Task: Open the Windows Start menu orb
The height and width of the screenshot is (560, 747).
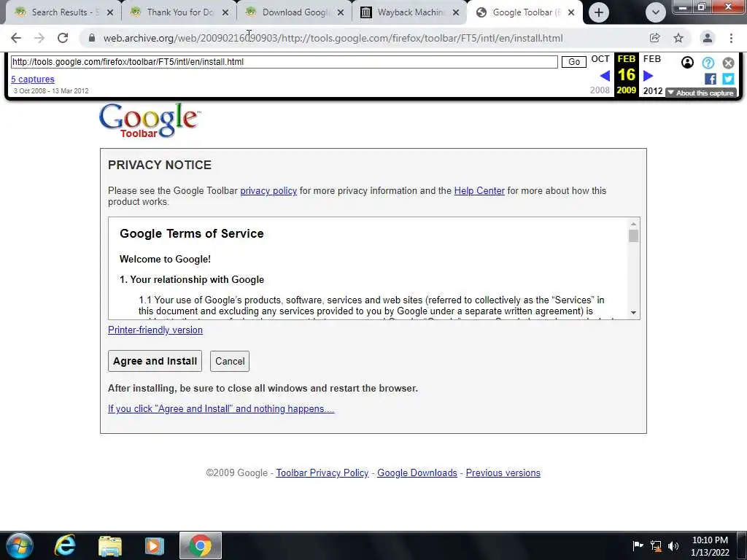Action: pyautogui.click(x=20, y=545)
